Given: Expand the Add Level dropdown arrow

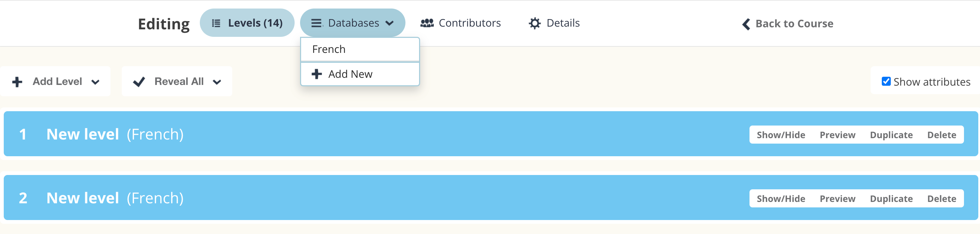Looking at the screenshot, I should 95,82.
